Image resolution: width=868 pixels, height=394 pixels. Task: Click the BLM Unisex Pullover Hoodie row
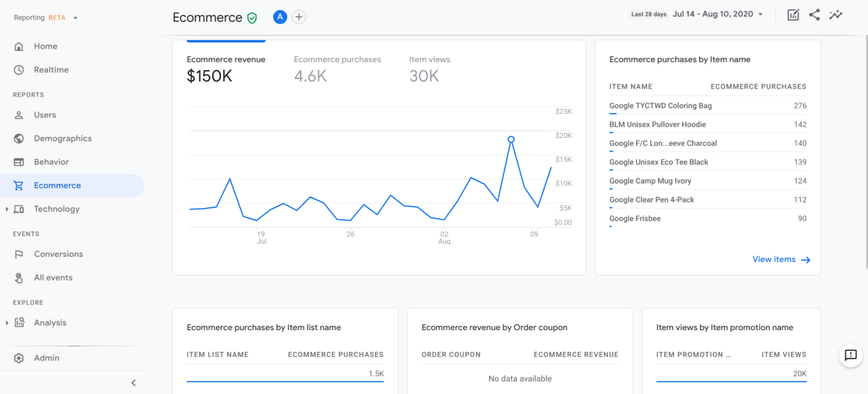point(708,125)
